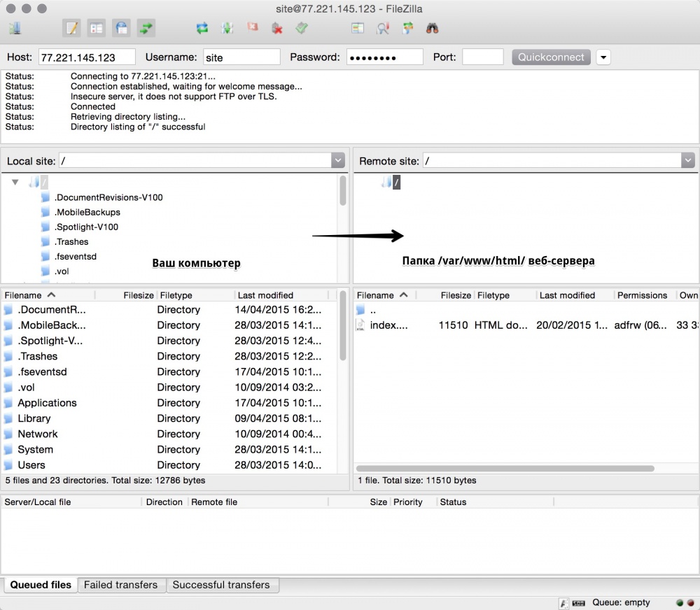Switch to the Failed transfers tab
This screenshot has height=610, width=700.
120,585
